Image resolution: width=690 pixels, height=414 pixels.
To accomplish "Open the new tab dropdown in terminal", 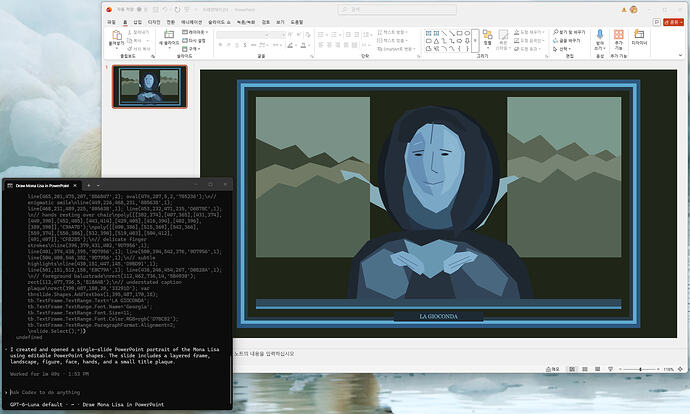I will click(x=98, y=185).
